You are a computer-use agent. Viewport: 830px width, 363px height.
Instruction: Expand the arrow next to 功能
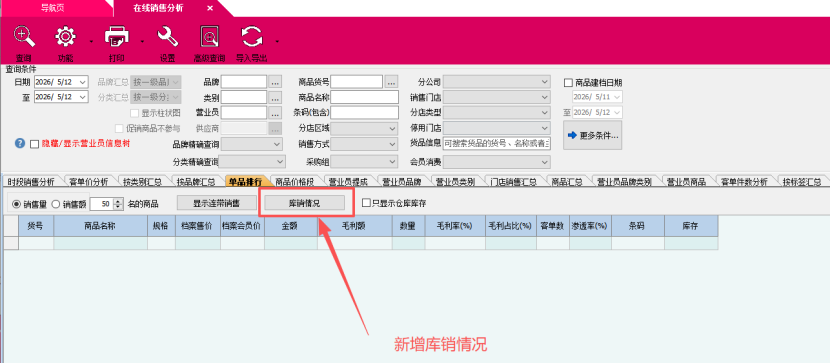pos(91,41)
